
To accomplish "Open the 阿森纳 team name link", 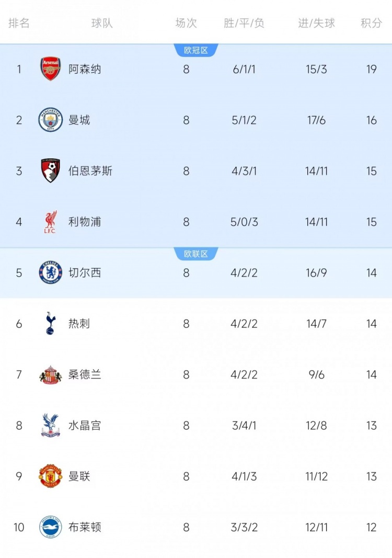I will pyautogui.click(x=85, y=69).
